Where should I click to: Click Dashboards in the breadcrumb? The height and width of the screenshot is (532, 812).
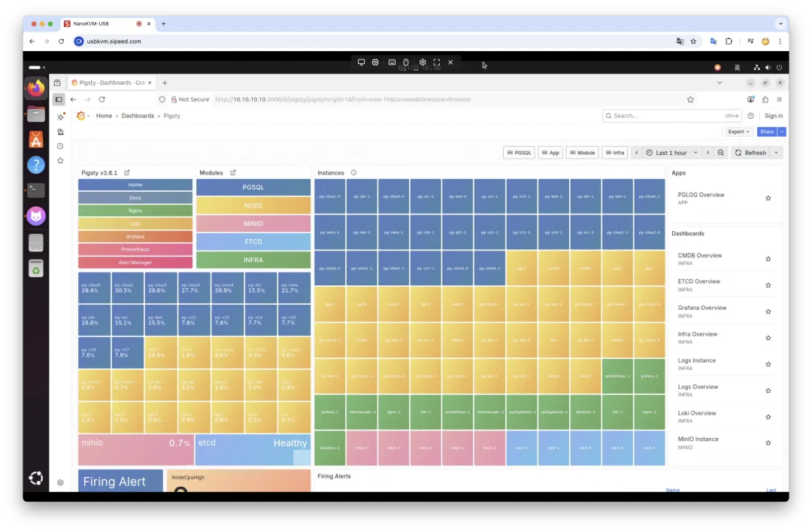138,116
